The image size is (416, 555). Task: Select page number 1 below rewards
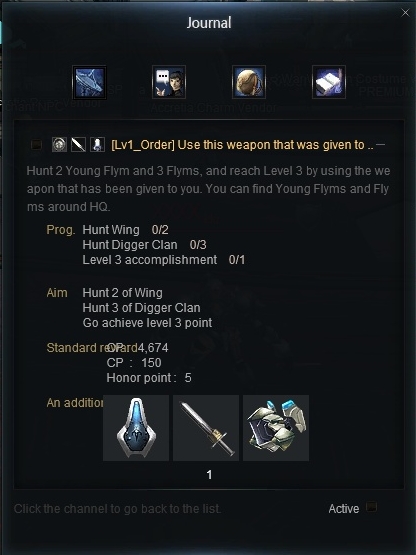(x=209, y=475)
